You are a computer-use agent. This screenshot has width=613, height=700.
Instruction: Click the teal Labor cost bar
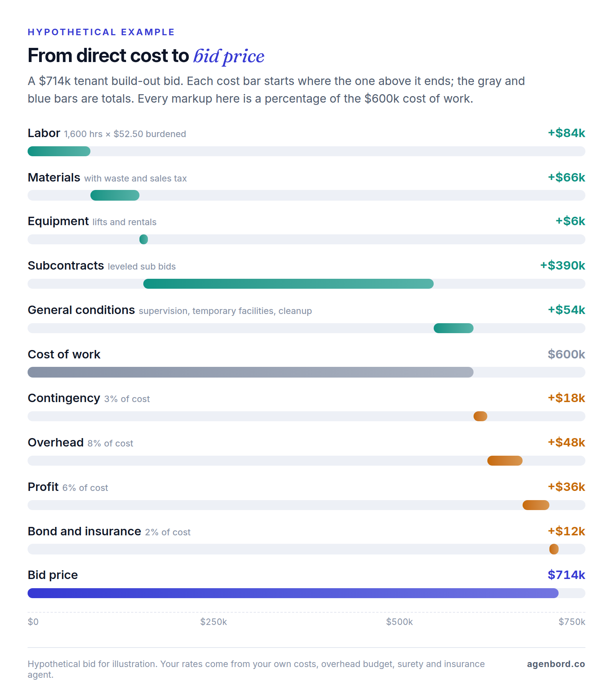click(59, 151)
